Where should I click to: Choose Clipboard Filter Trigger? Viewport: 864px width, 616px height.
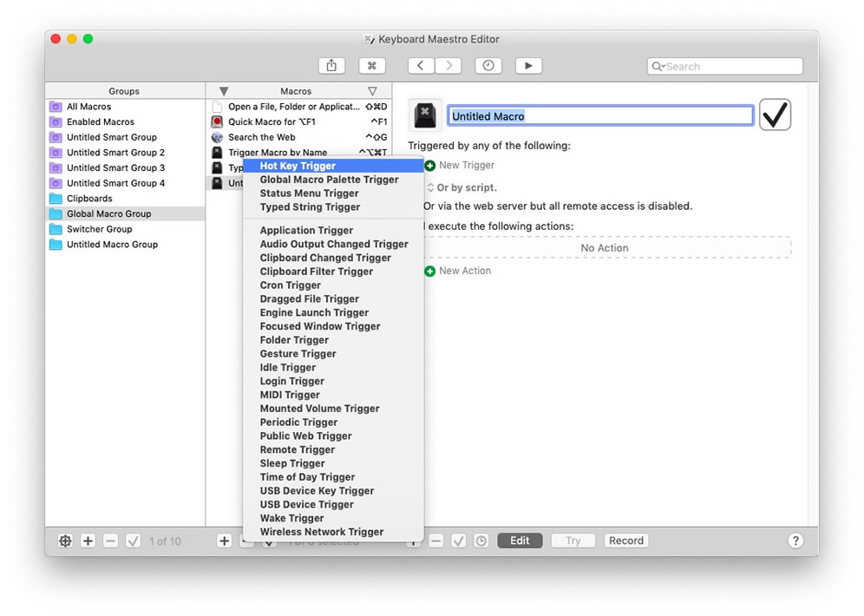point(333,272)
